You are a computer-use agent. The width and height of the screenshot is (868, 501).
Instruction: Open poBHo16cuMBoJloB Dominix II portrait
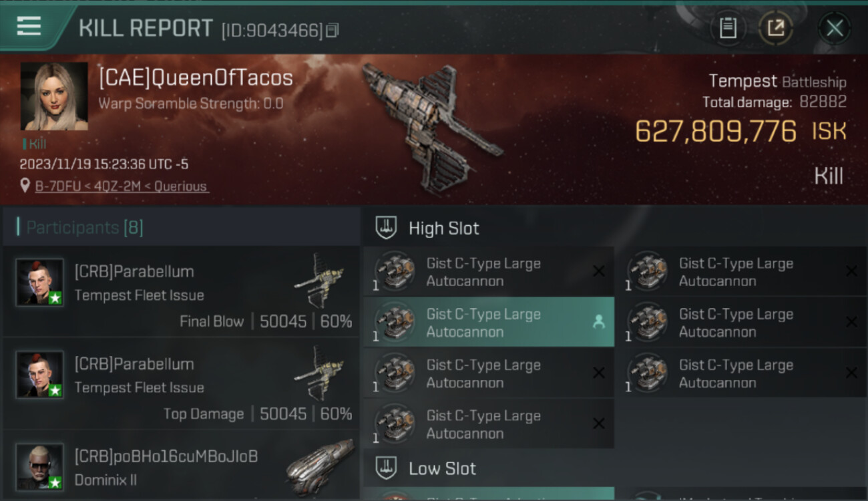tap(40, 466)
